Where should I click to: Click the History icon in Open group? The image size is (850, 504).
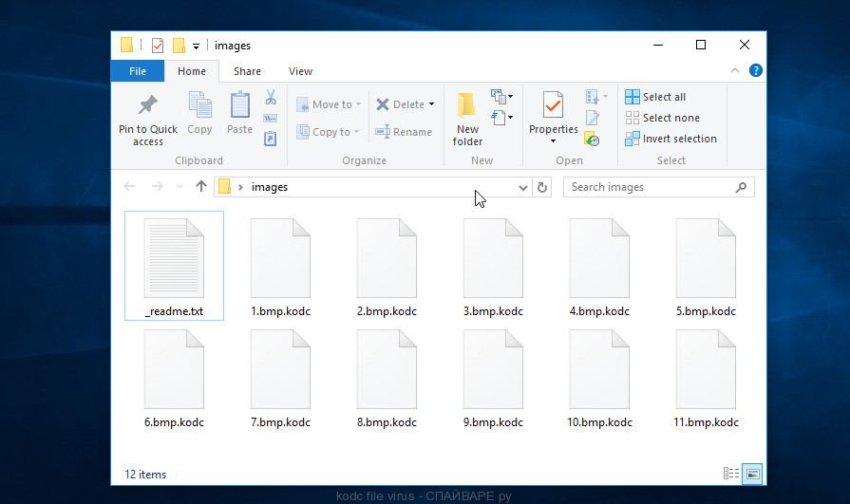point(592,140)
